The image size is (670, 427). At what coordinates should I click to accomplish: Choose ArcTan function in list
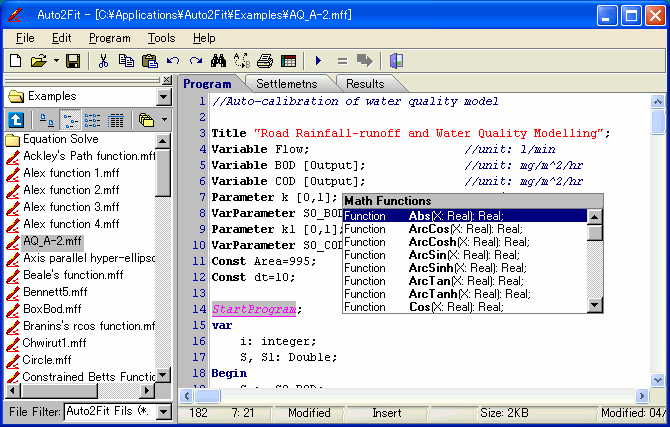coord(465,281)
